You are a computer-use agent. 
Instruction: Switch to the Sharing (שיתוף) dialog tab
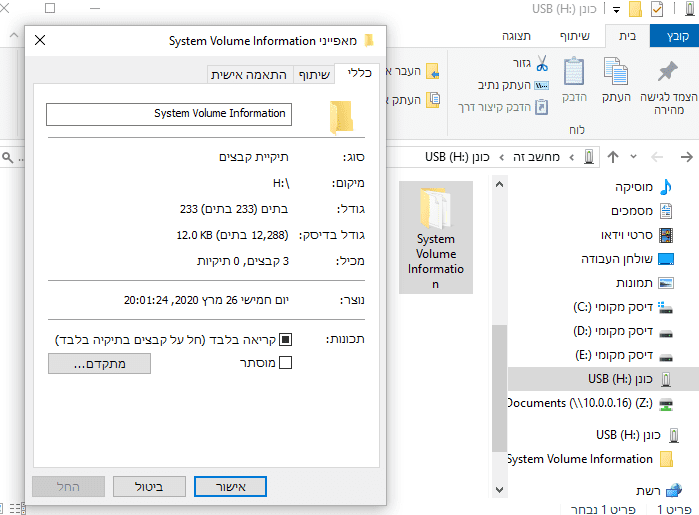coord(313,75)
